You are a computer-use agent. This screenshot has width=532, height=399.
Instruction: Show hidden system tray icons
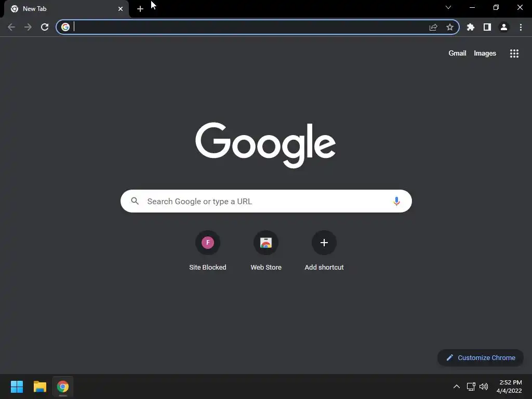(x=457, y=387)
